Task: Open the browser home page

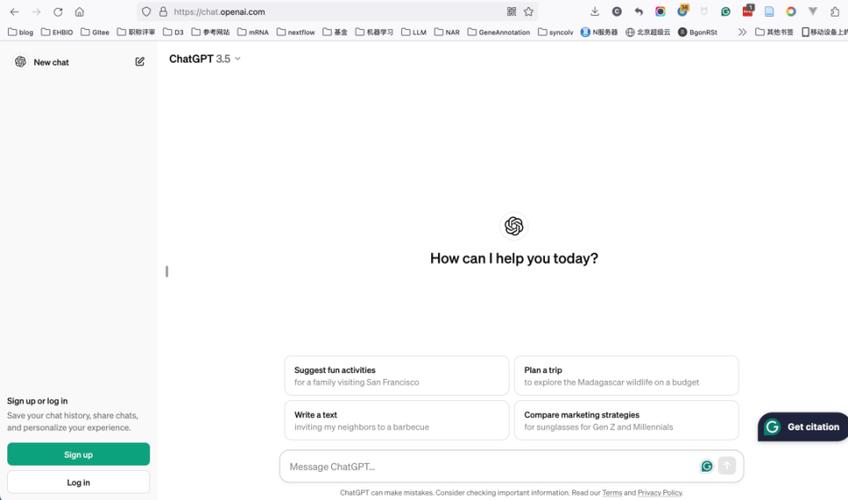Action: (80, 12)
